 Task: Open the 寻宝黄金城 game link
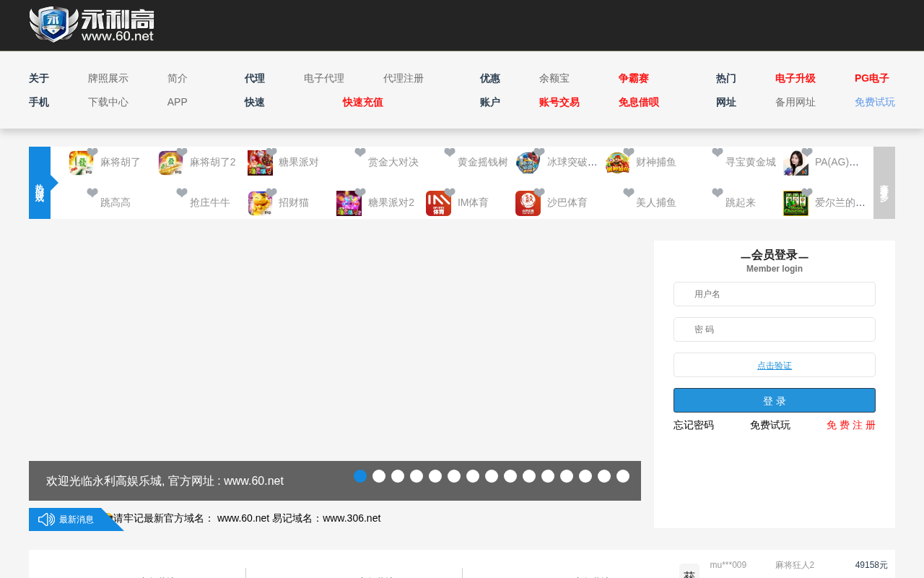coord(751,163)
